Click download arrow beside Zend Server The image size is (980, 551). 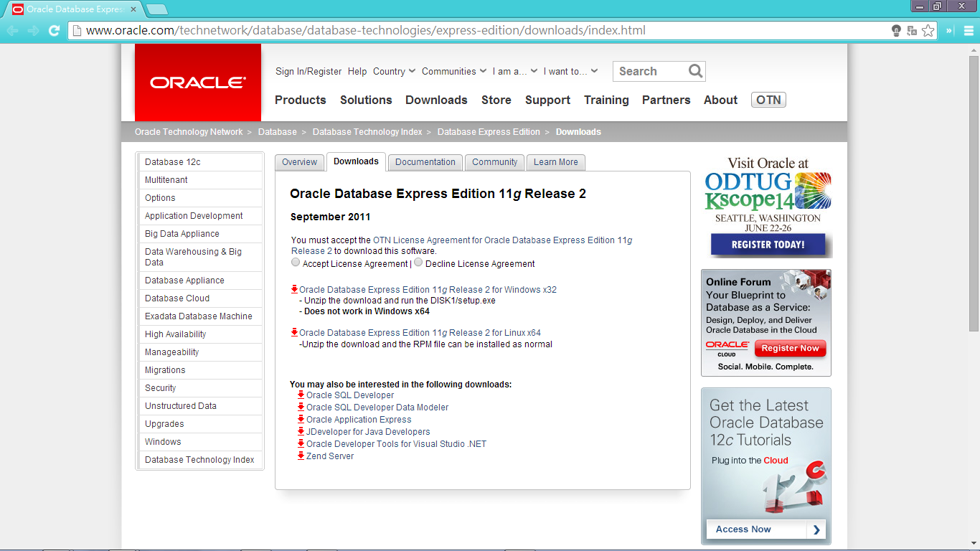point(301,456)
